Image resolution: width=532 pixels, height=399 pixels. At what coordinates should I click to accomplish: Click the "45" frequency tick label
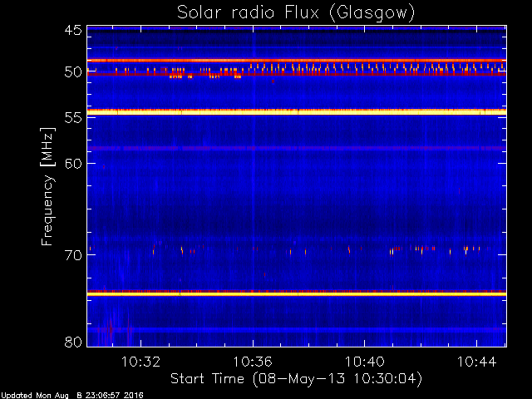[73, 31]
